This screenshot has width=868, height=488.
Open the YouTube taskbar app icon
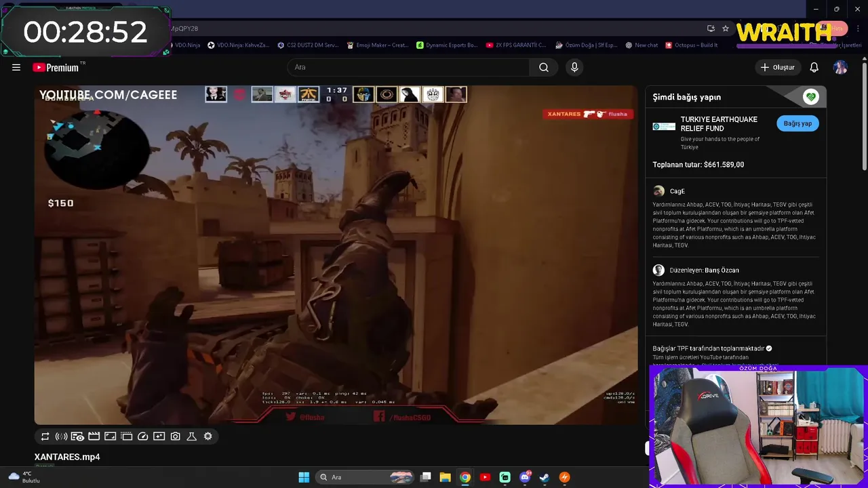[x=485, y=477]
